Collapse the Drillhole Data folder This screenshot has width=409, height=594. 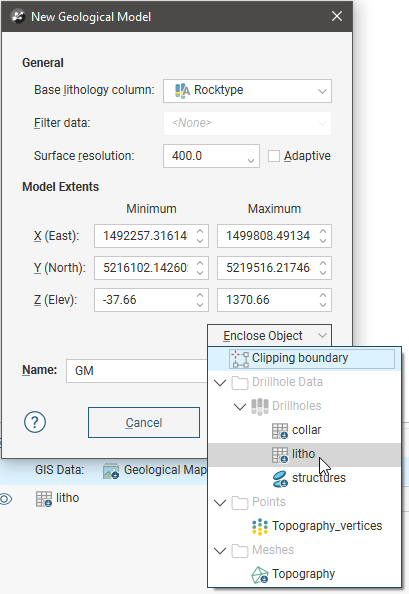click(x=220, y=382)
